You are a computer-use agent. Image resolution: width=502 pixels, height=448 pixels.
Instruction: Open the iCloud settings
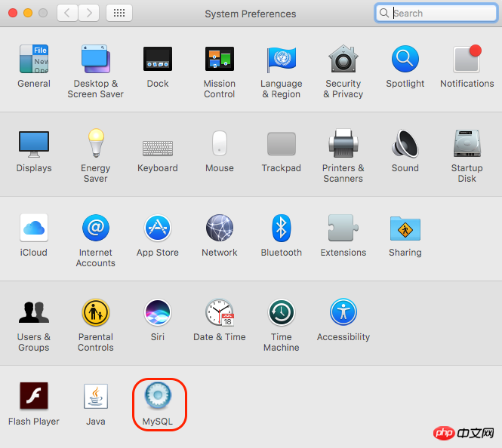[x=34, y=228]
